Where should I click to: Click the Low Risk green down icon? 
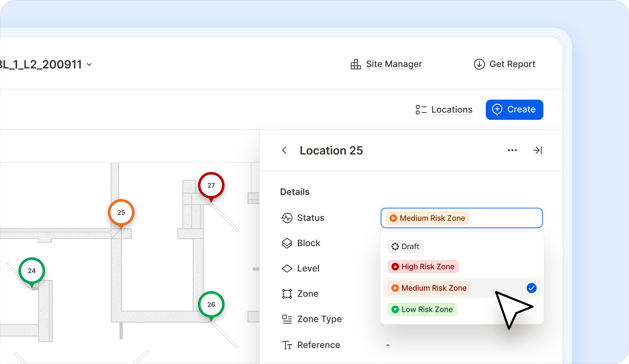click(x=395, y=309)
